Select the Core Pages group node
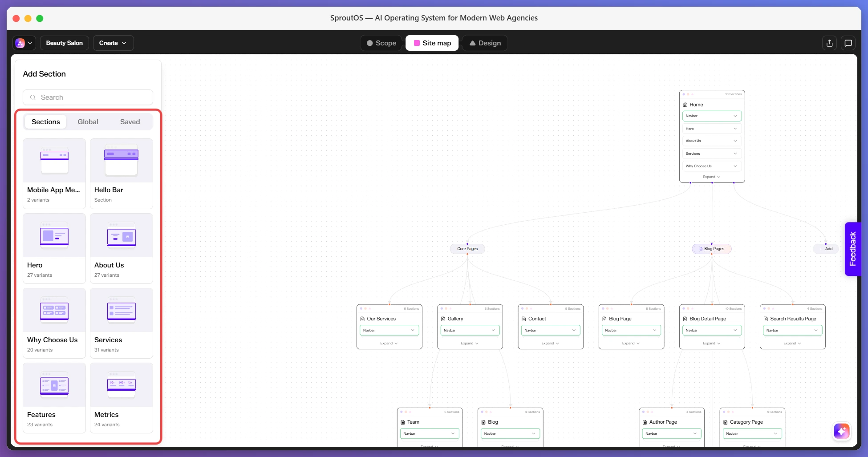The width and height of the screenshot is (868, 457). click(x=467, y=249)
